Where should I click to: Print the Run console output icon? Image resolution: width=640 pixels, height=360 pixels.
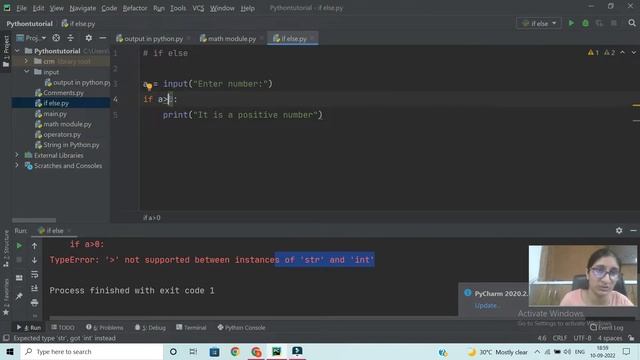point(35,302)
